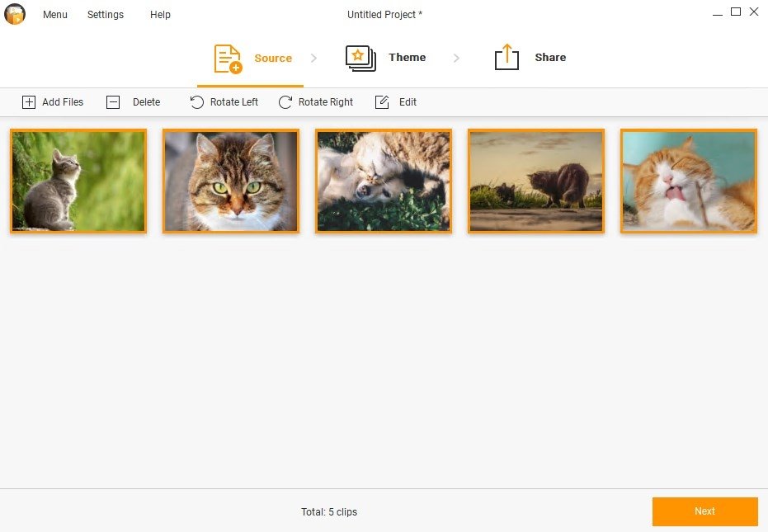The image size is (768, 532).
Task: Switch to the Source tab label
Action: [273, 58]
